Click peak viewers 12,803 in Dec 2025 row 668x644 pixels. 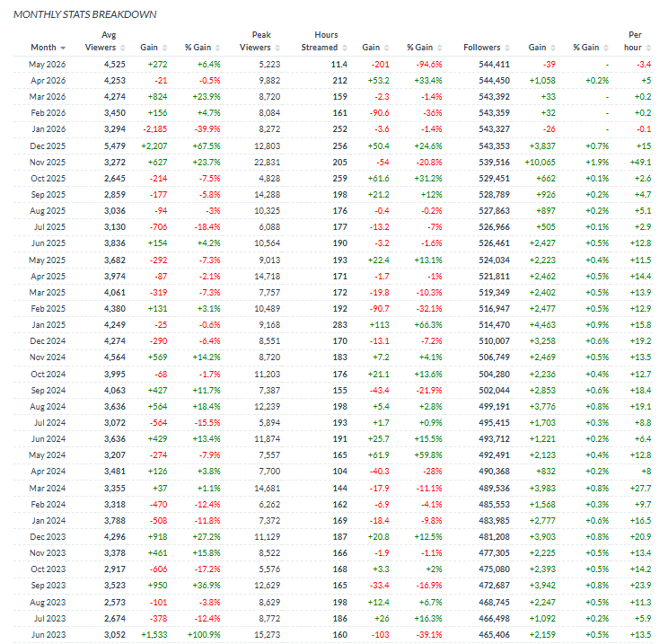[x=268, y=146]
